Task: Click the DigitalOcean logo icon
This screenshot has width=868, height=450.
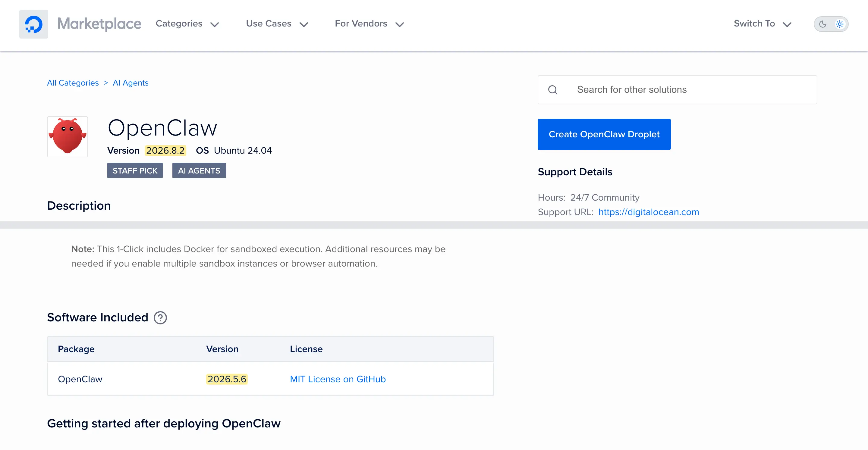Action: click(x=33, y=24)
